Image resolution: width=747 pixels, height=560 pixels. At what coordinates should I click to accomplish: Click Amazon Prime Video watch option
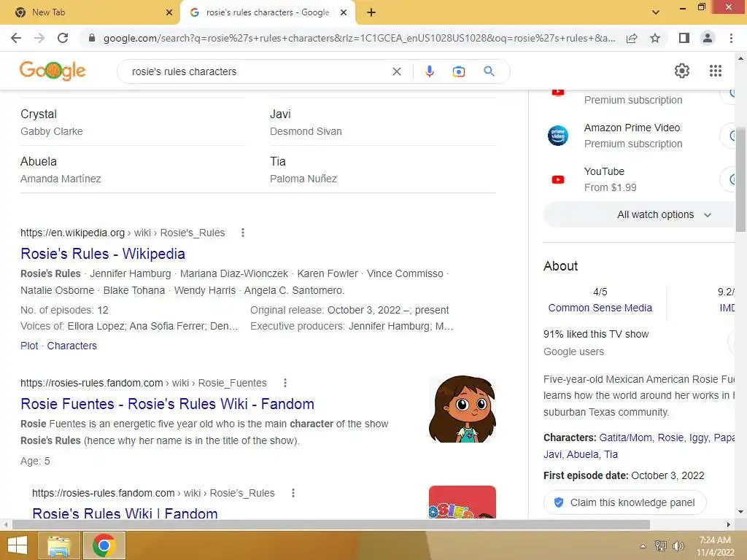point(638,136)
